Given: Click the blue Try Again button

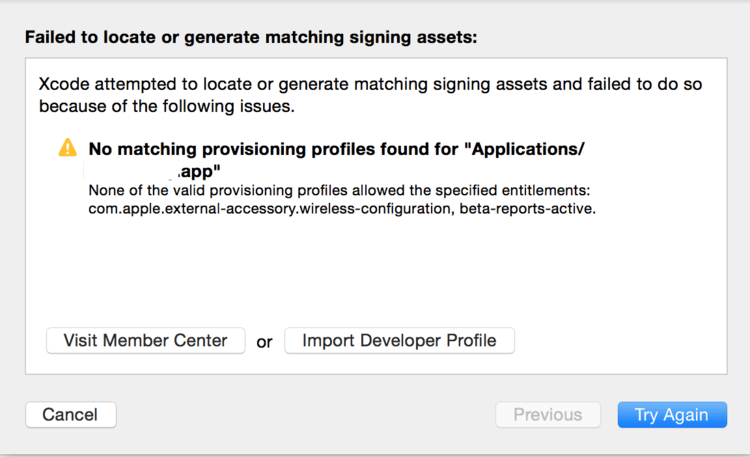Looking at the screenshot, I should pyautogui.click(x=672, y=414).
